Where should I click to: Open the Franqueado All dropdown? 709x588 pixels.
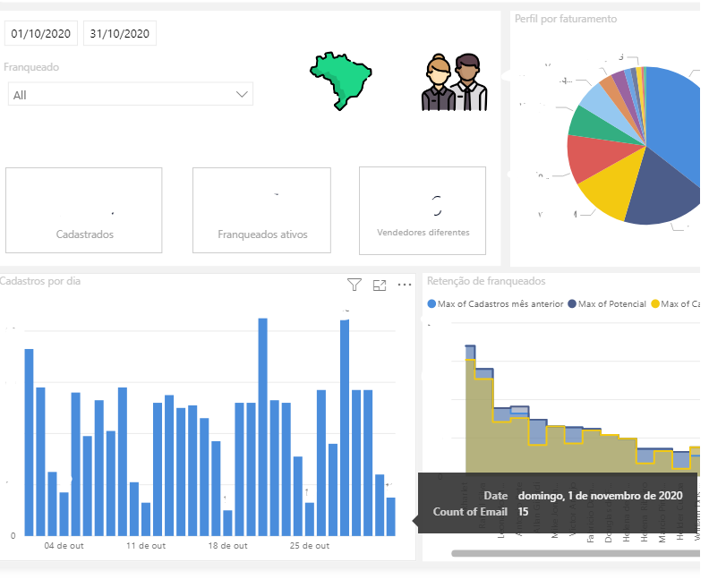click(x=130, y=94)
